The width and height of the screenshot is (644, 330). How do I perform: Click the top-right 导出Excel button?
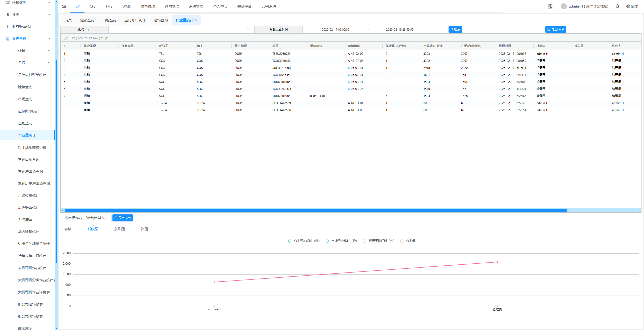(555, 29)
